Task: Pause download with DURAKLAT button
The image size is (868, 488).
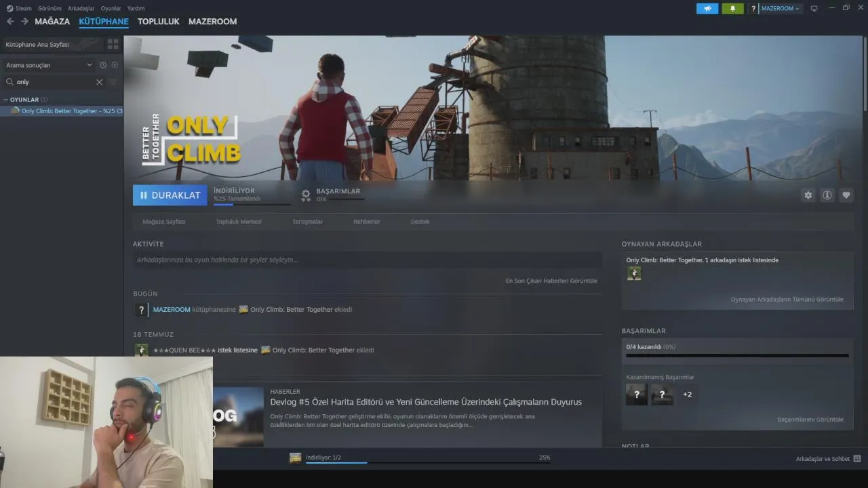Action: [x=170, y=195]
